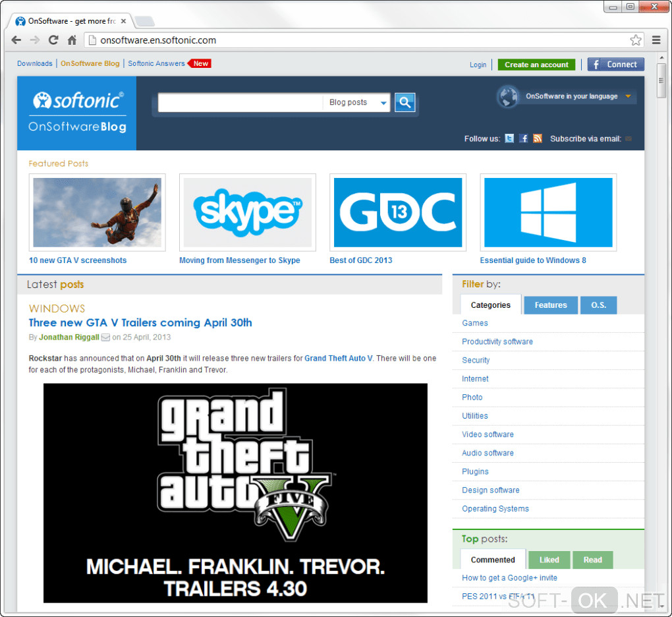Bookmark the page with the star icon

click(636, 40)
